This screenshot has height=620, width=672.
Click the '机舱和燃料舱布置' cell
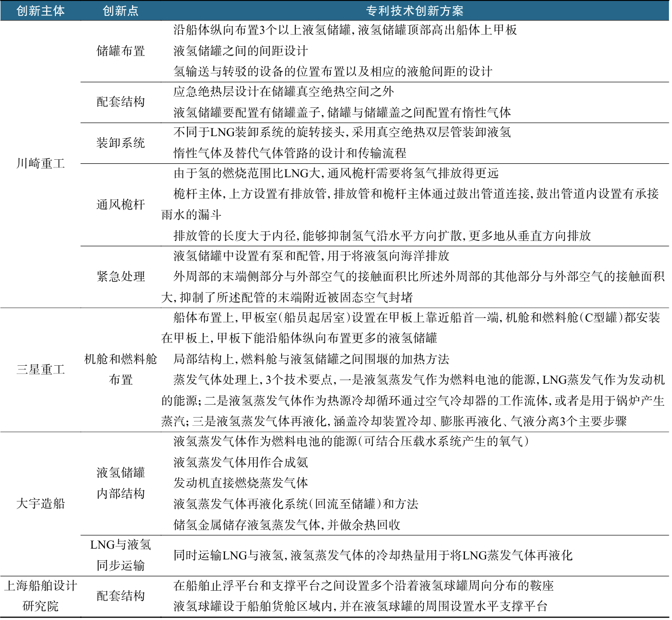[x=120, y=369]
